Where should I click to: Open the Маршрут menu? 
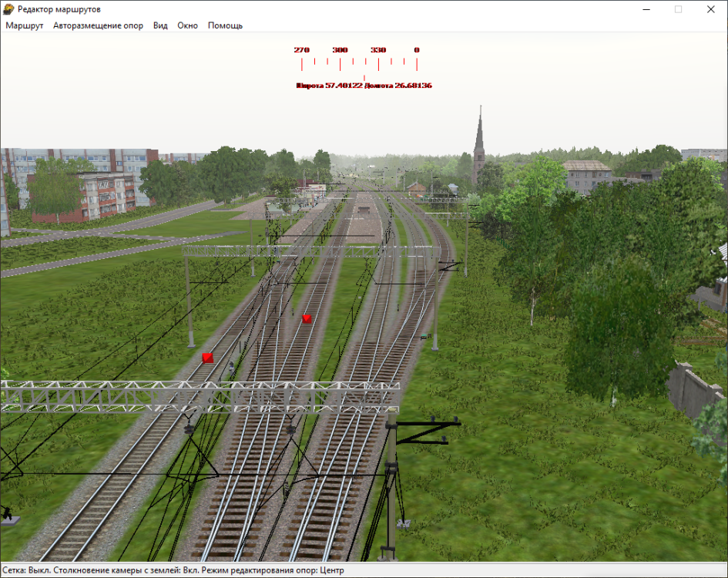point(25,25)
